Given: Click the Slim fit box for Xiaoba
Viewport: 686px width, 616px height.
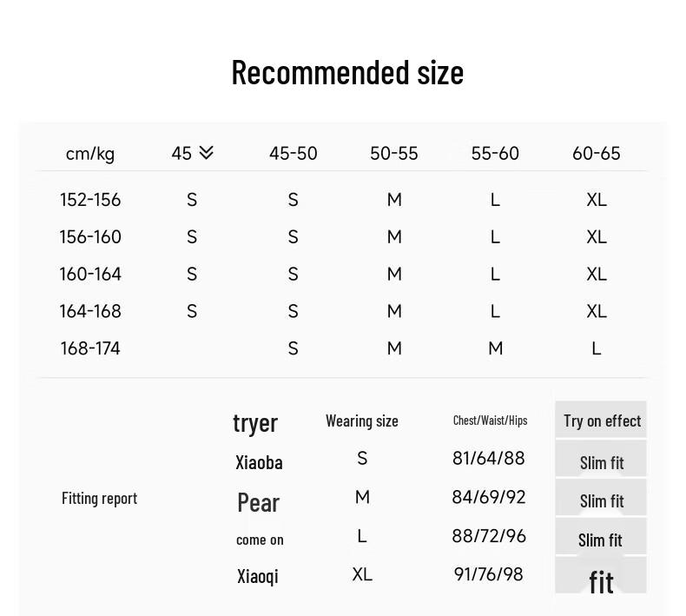Looking at the screenshot, I should (601, 459).
